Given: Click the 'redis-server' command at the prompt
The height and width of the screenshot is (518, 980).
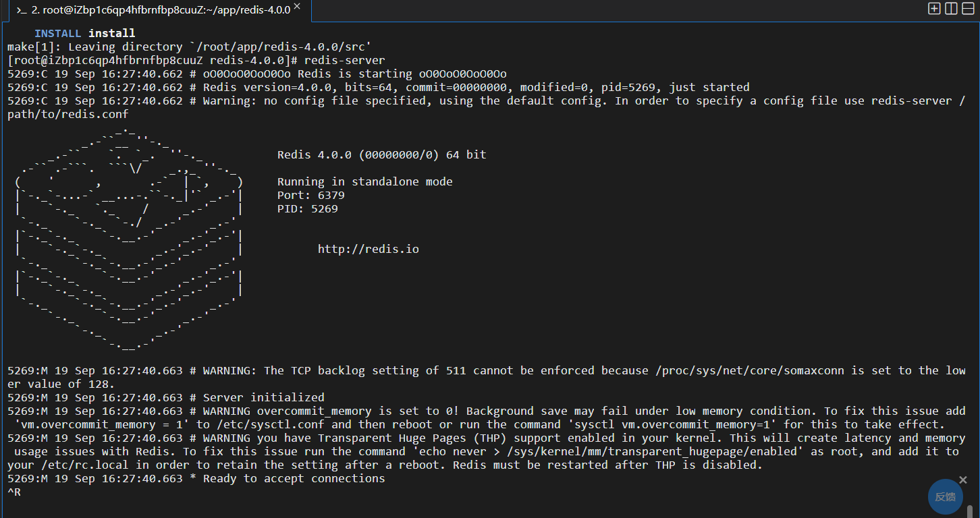Looking at the screenshot, I should pyautogui.click(x=345, y=60).
